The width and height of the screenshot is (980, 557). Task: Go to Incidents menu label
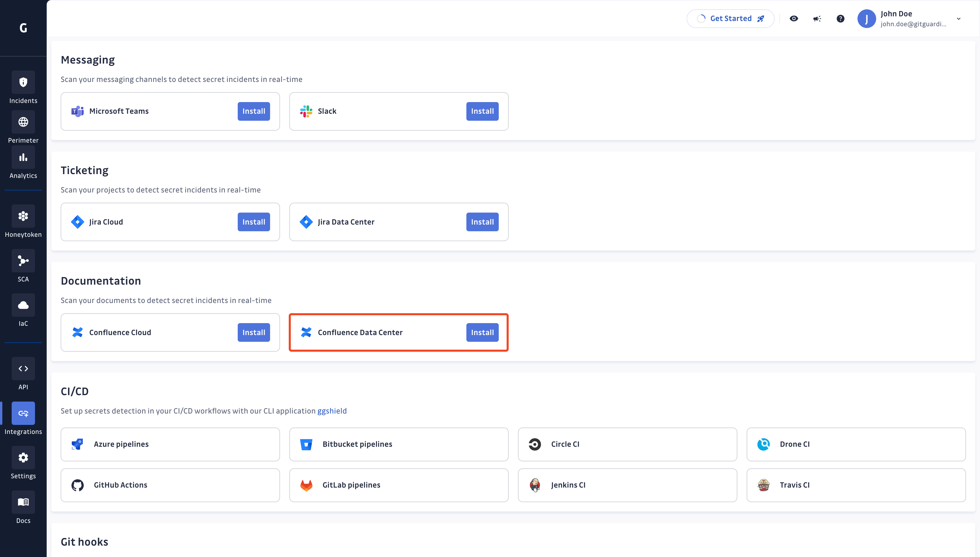(23, 101)
